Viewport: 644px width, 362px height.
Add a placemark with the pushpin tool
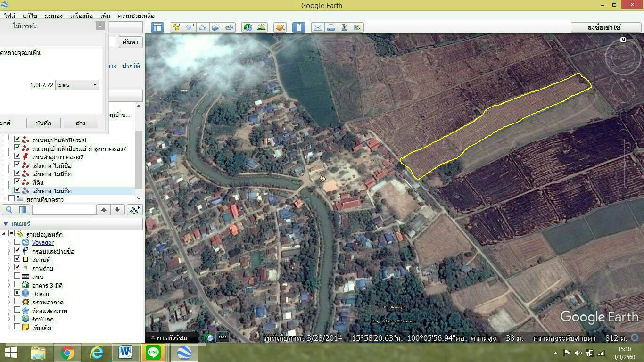pyautogui.click(x=176, y=27)
